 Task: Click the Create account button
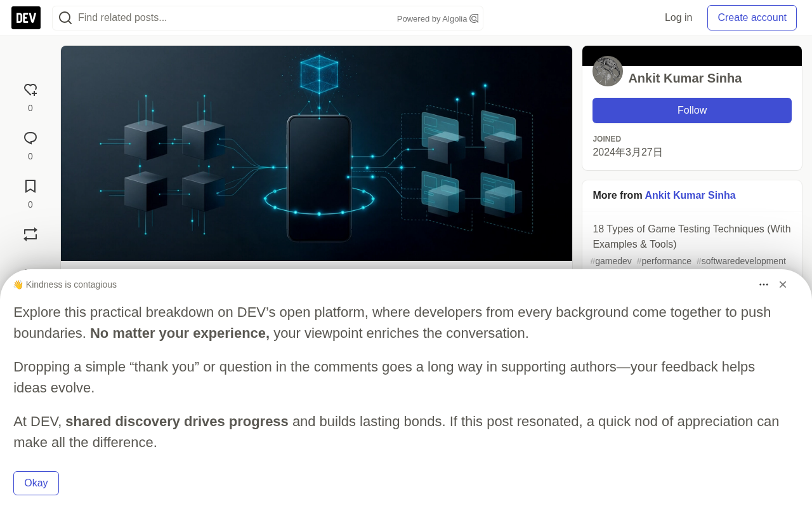pyautogui.click(x=752, y=18)
